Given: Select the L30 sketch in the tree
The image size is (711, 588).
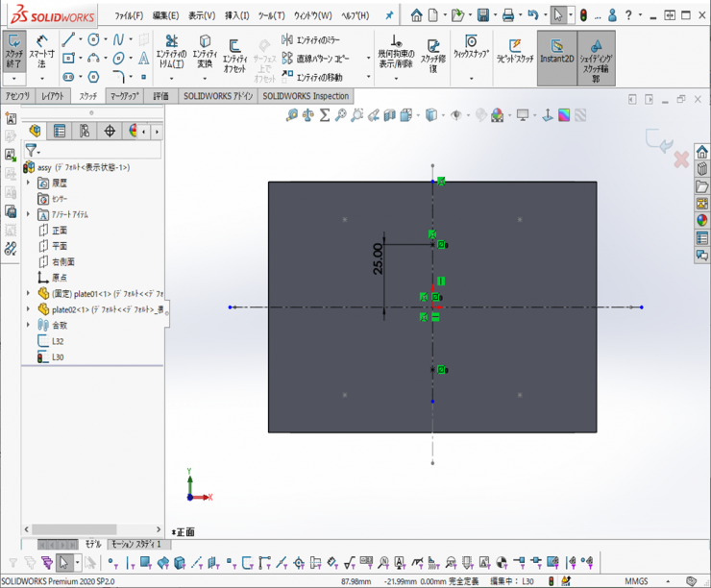Looking at the screenshot, I should click(58, 357).
